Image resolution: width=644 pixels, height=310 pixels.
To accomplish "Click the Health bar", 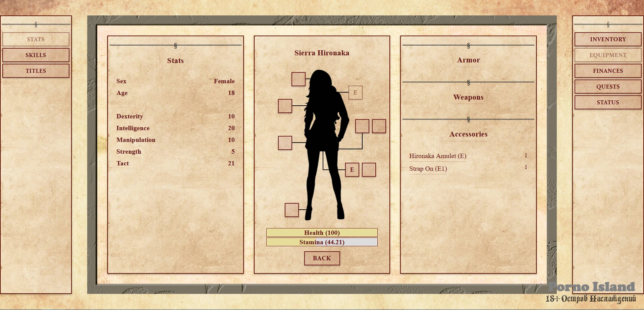I will click(322, 232).
